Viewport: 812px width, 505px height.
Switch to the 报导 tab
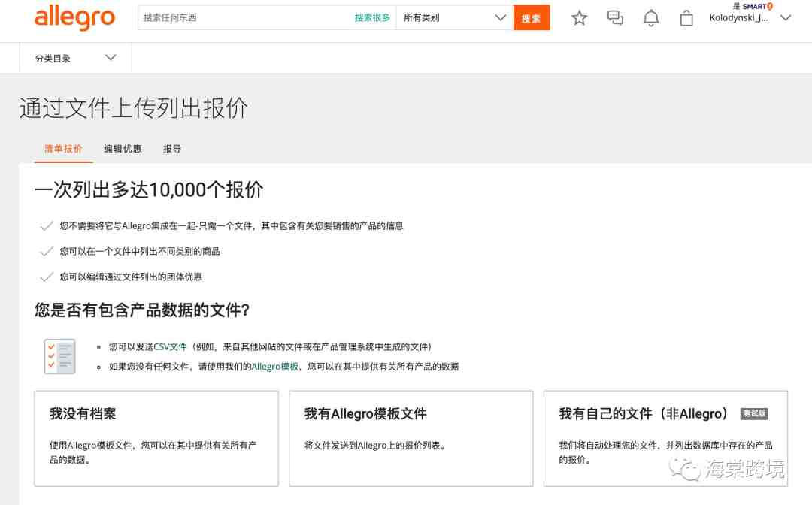click(172, 149)
